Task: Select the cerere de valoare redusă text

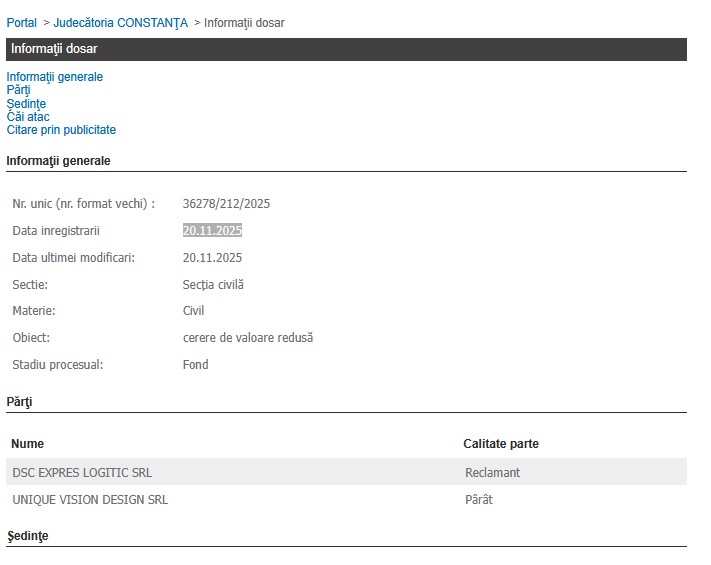Action: point(247,338)
